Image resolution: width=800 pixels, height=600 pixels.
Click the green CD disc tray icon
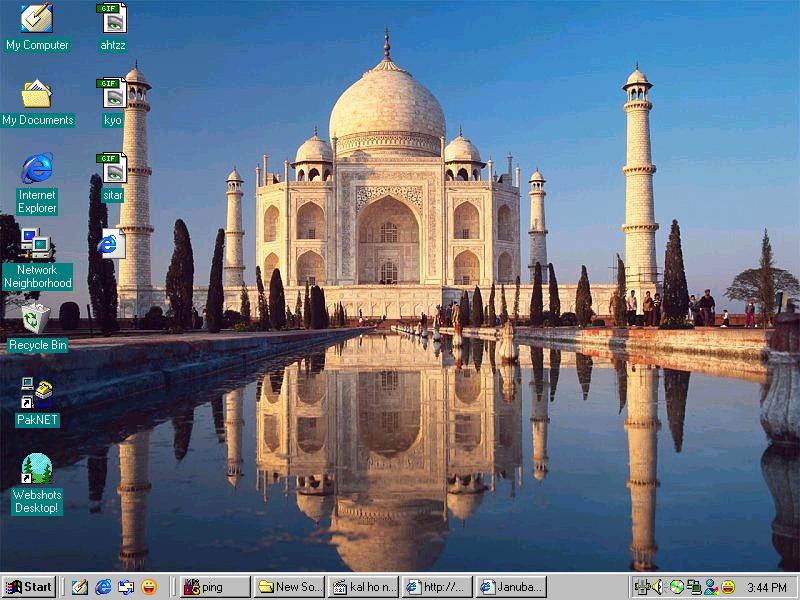pyautogui.click(x=677, y=587)
